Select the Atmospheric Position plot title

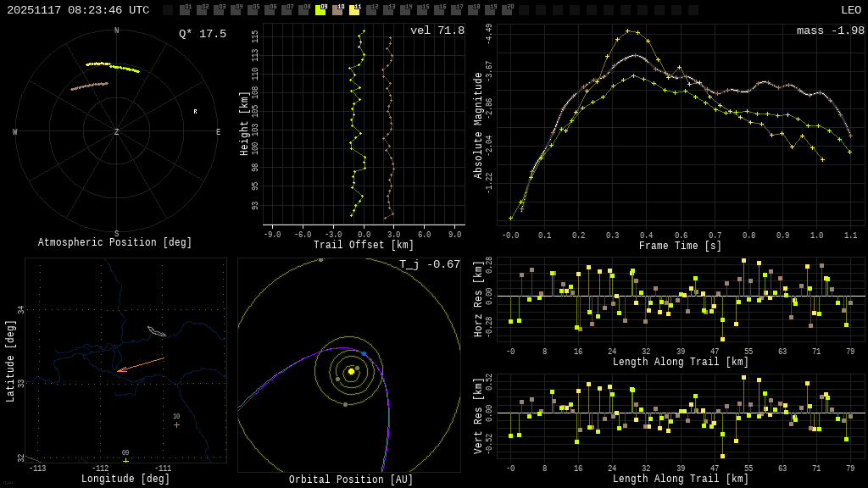point(115,243)
